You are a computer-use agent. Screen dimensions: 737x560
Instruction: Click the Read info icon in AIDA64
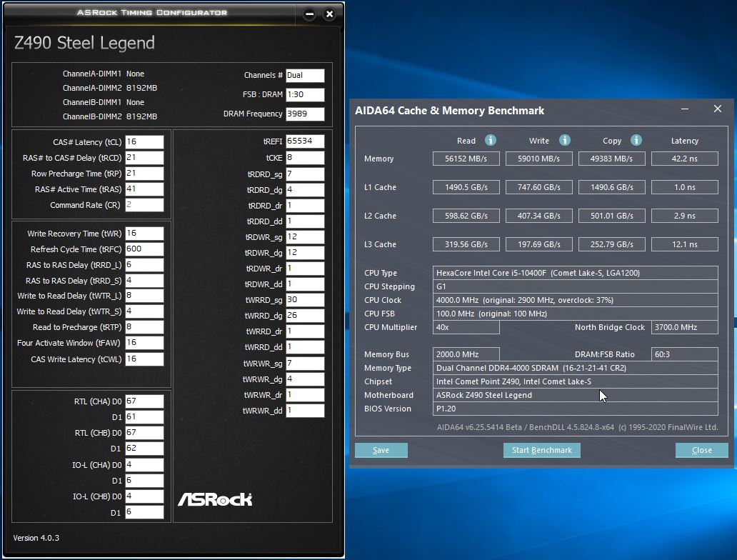(490, 140)
